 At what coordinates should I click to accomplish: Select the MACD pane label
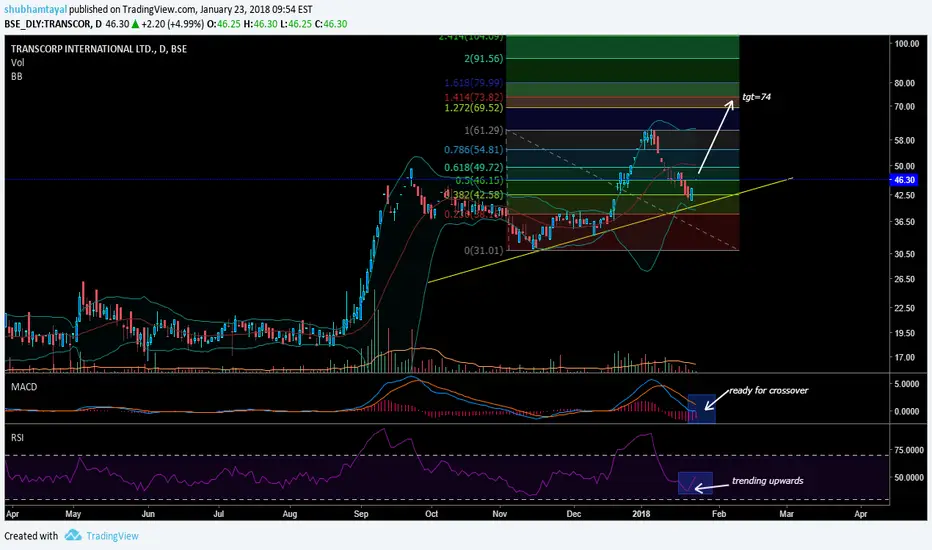[24, 386]
